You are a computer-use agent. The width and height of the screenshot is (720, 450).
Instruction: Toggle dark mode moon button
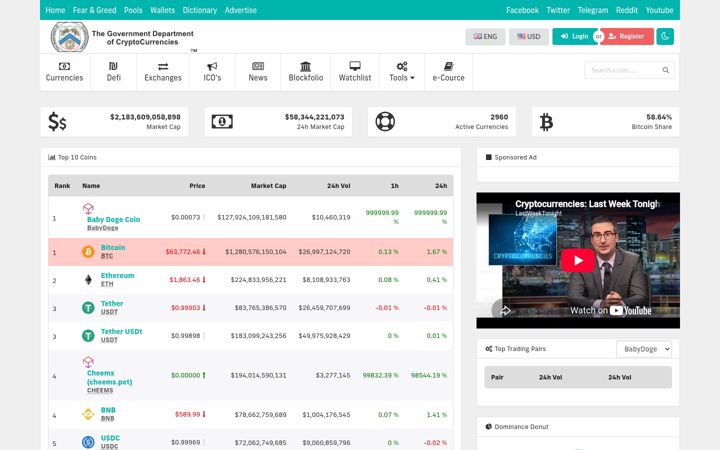click(665, 36)
